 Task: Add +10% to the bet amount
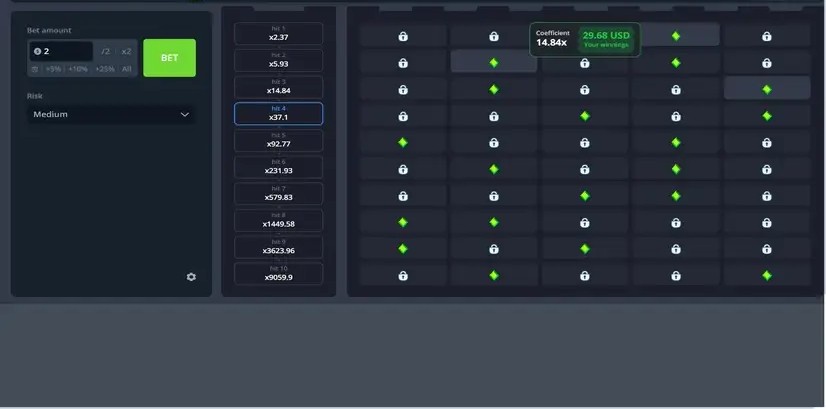(77, 69)
